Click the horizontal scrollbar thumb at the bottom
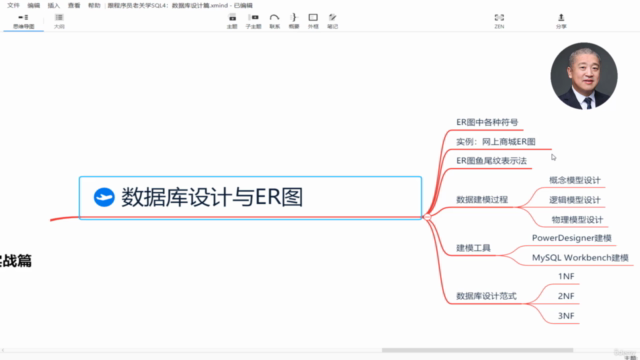This screenshot has width=640, height=360. click(477, 350)
